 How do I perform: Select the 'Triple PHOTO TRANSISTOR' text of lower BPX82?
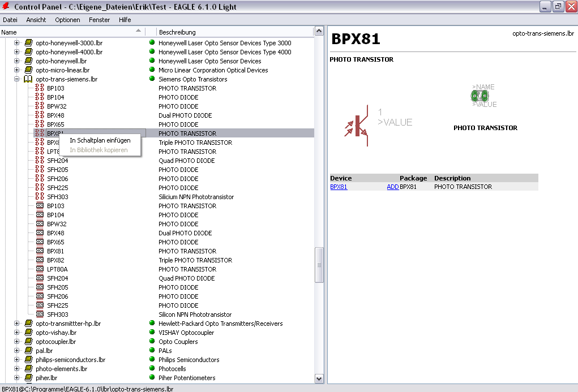pyautogui.click(x=195, y=260)
